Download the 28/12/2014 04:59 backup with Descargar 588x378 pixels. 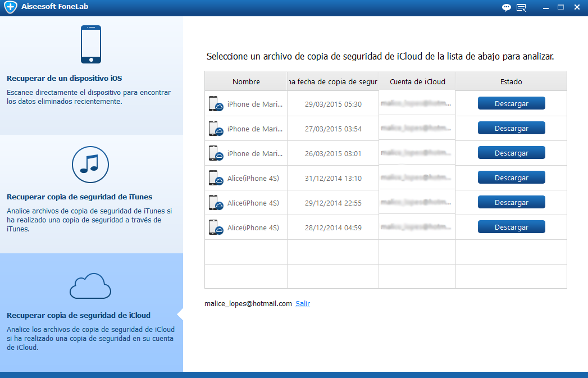[511, 227]
